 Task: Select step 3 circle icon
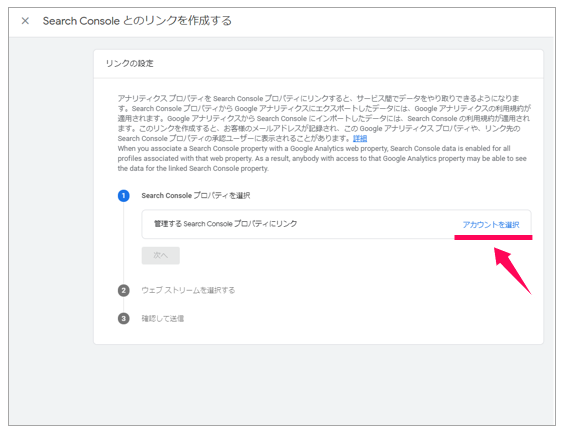coord(123,319)
